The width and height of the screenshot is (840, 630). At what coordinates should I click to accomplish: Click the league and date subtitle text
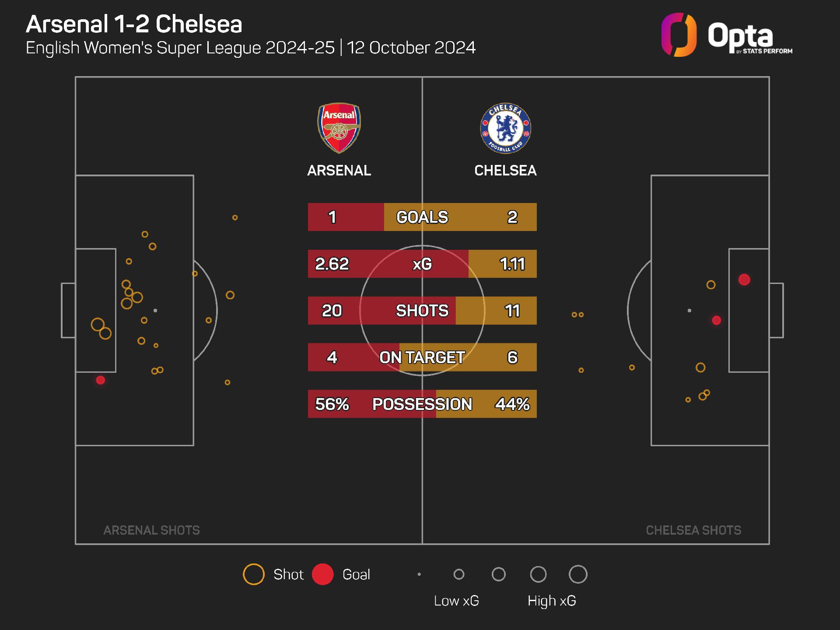(251, 48)
